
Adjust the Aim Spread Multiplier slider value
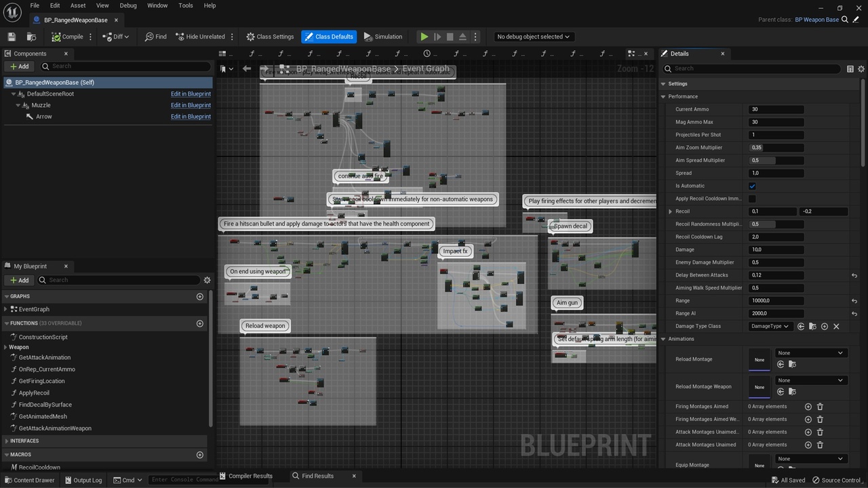coord(776,161)
